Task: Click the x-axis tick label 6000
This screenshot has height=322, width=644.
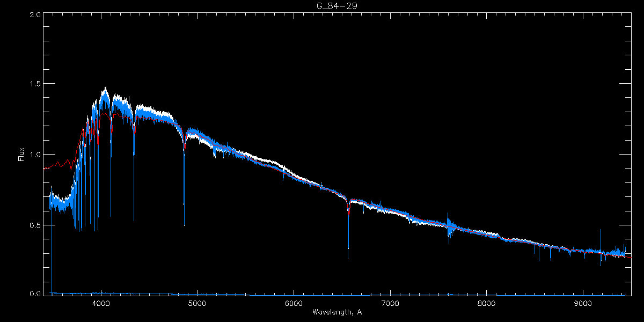Action: [x=294, y=303]
